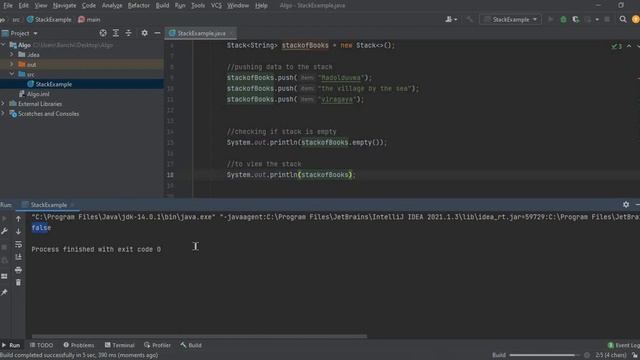Click 'Process finished with exit code 0' line
This screenshot has height=360, width=640.
tap(96, 249)
